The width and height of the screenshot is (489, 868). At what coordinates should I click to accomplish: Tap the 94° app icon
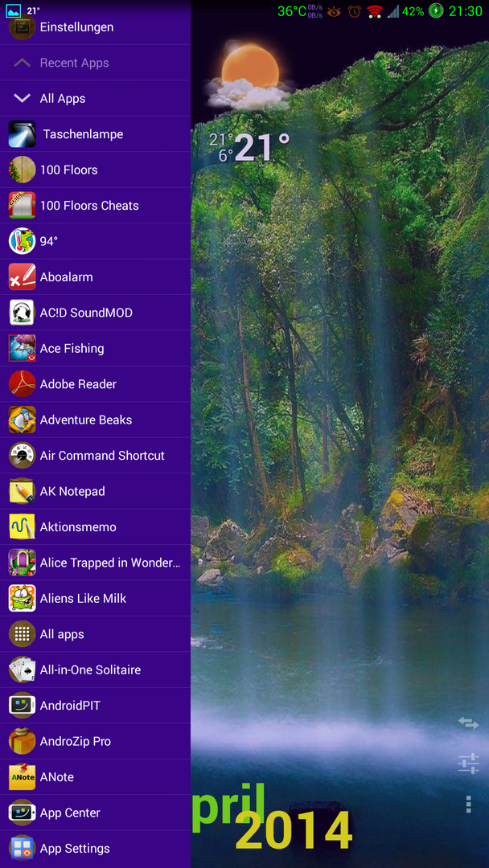23,241
